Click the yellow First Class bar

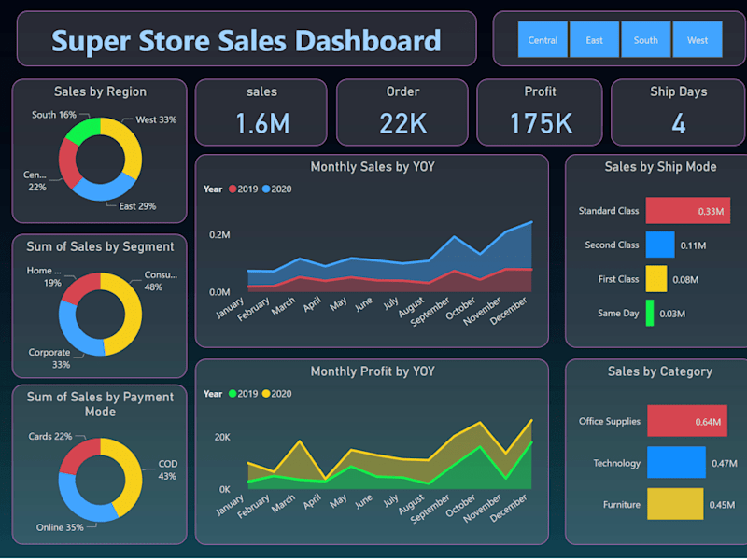coord(656,279)
